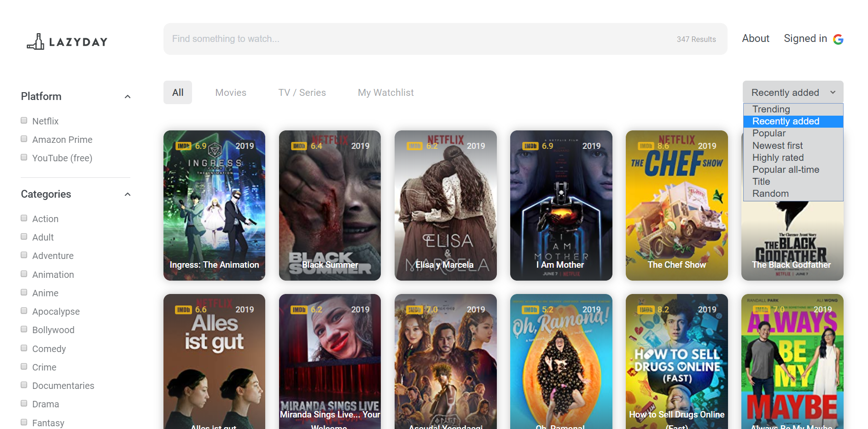The image size is (868, 429).
Task: Collapse the Categories section chevron
Action: [x=128, y=194]
